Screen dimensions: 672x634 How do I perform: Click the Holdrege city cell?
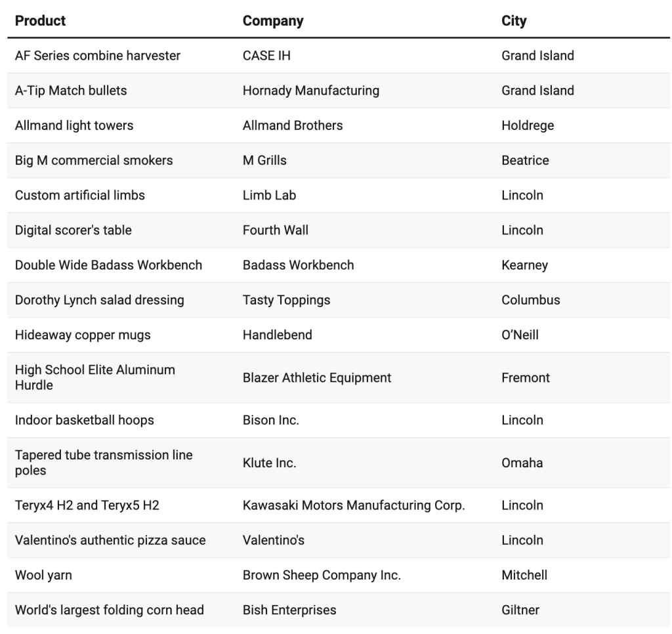click(528, 125)
